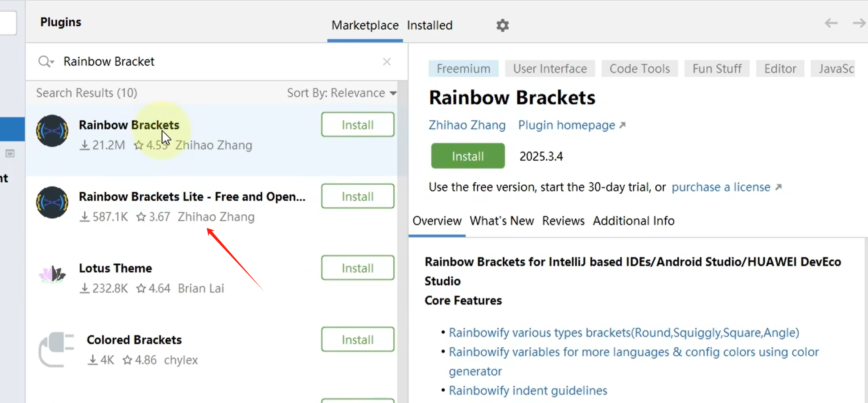Switch to the Marketplace tab

point(365,25)
